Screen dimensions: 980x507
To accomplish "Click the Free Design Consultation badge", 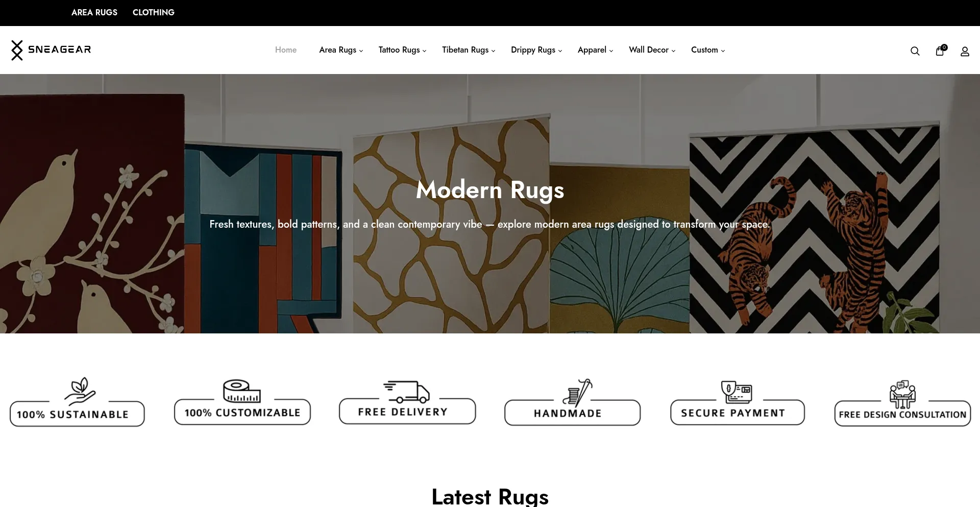I will click(902, 403).
